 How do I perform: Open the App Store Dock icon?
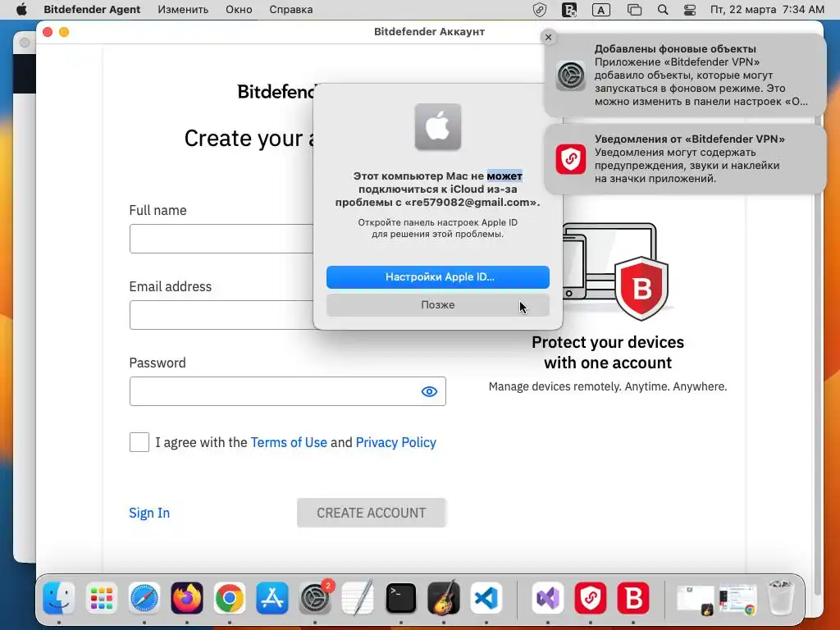click(x=272, y=598)
